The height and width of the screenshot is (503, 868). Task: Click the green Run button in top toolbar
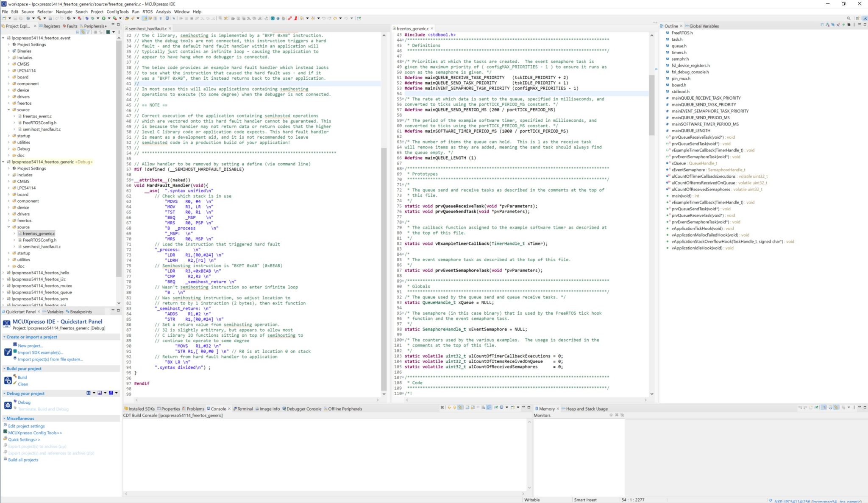point(103,18)
